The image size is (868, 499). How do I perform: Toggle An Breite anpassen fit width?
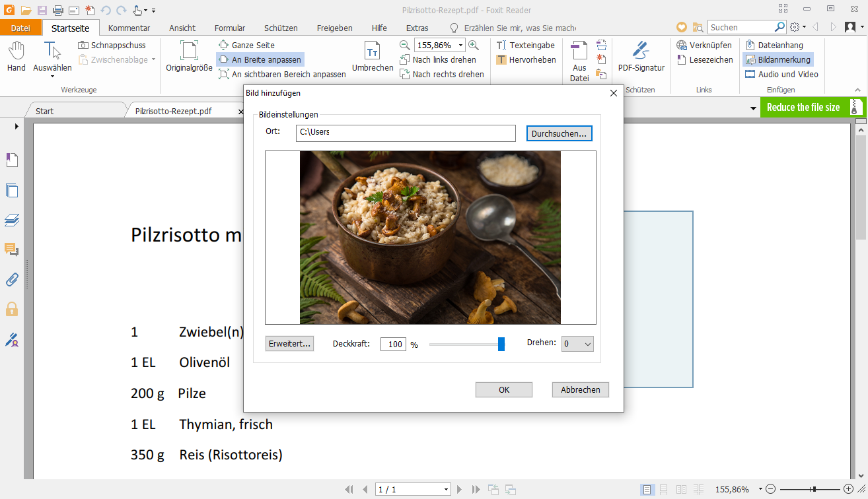260,59
